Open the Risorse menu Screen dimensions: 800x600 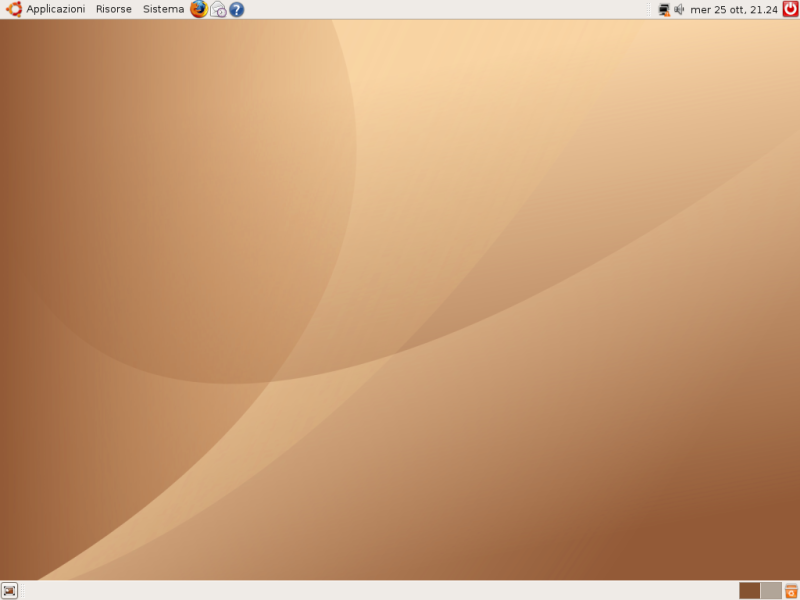(113, 9)
